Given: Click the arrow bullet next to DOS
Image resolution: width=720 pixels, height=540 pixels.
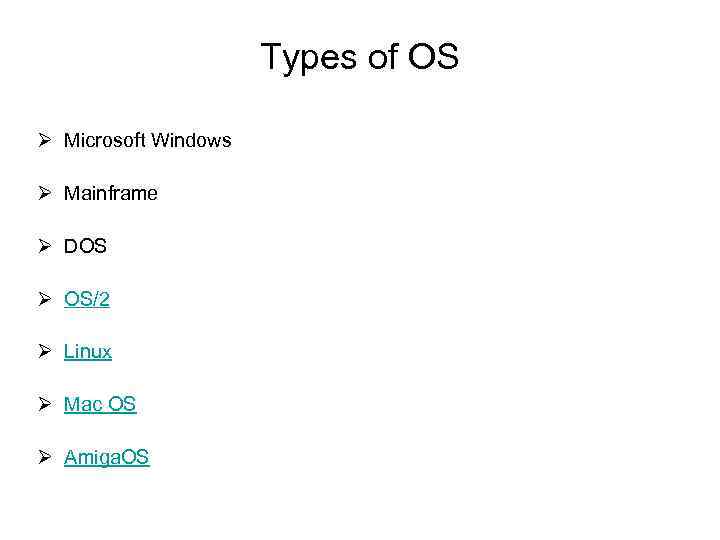Looking at the screenshot, I should pyautogui.click(x=47, y=246).
